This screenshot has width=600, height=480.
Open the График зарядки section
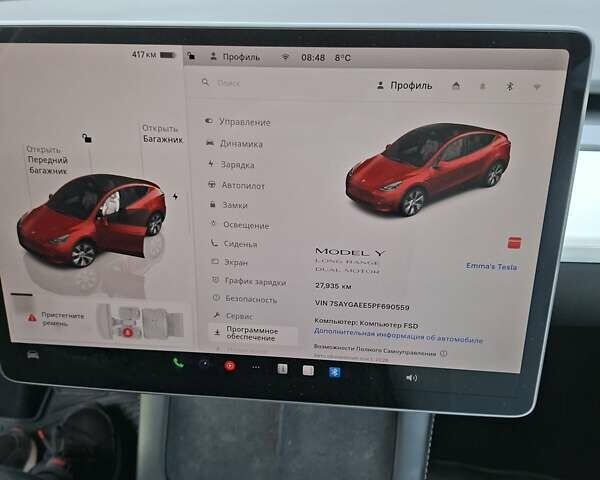249,281
